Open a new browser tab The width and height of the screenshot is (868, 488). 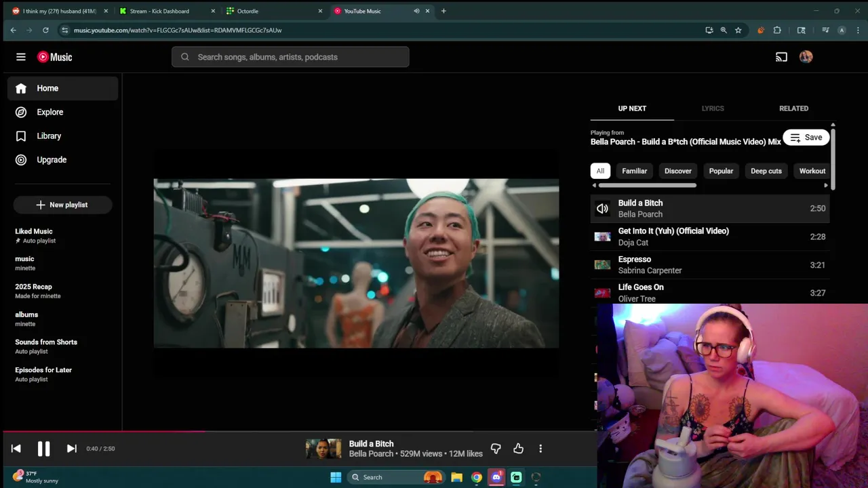pos(443,11)
